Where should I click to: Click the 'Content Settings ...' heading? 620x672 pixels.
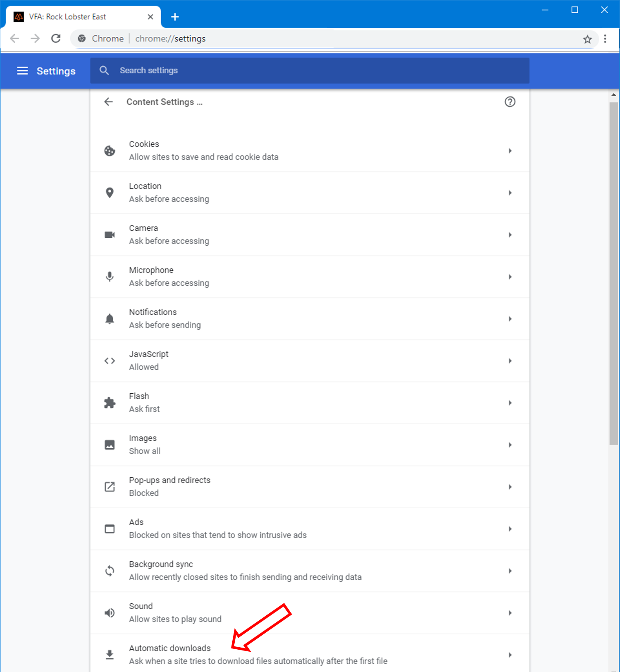click(165, 102)
